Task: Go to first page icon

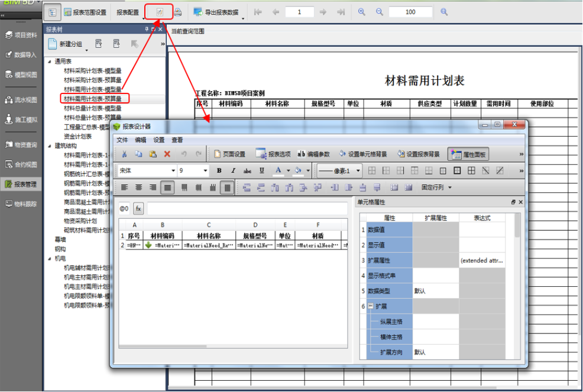Action: (x=258, y=12)
